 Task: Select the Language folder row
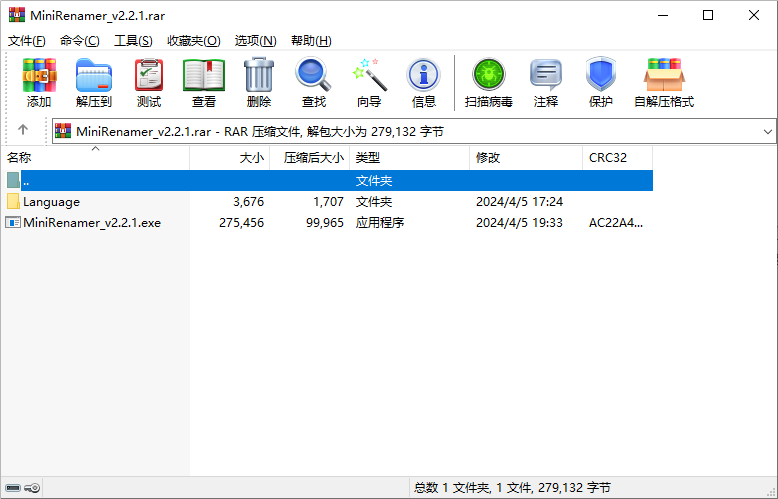click(327, 201)
